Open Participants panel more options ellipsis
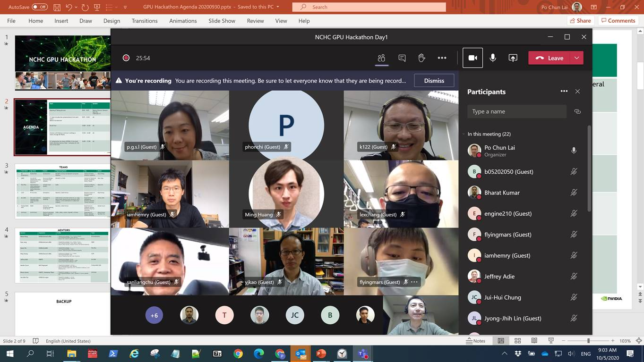The width and height of the screenshot is (644, 362). point(564,91)
